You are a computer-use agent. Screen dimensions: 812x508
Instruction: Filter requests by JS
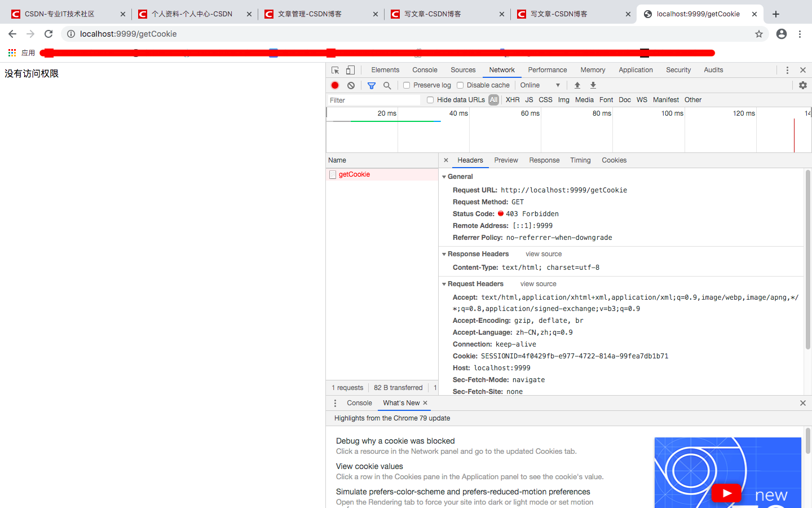click(529, 100)
